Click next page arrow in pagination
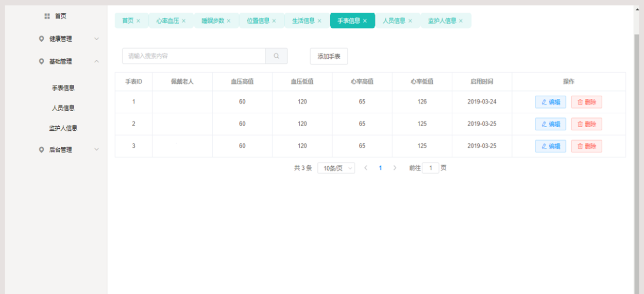 click(395, 168)
